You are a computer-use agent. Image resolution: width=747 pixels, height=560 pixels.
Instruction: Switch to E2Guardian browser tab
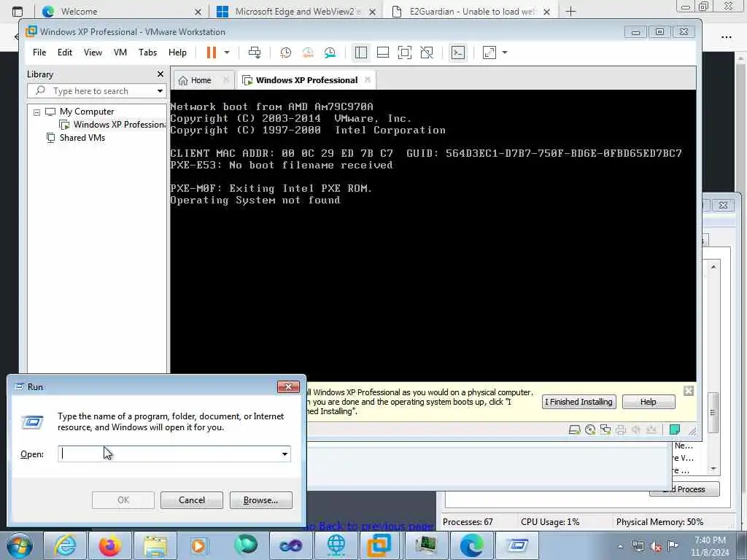point(471,12)
